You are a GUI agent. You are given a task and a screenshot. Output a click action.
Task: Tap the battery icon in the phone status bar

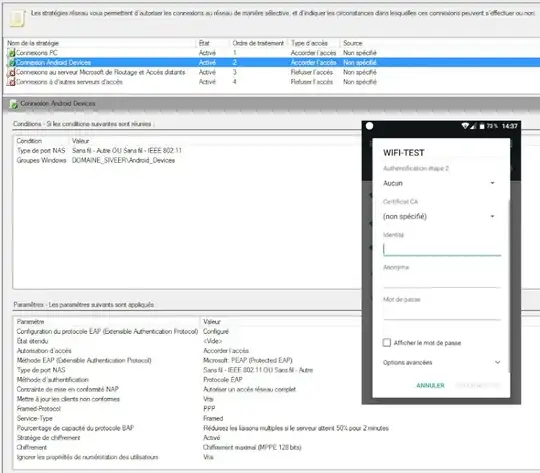[x=482, y=126]
